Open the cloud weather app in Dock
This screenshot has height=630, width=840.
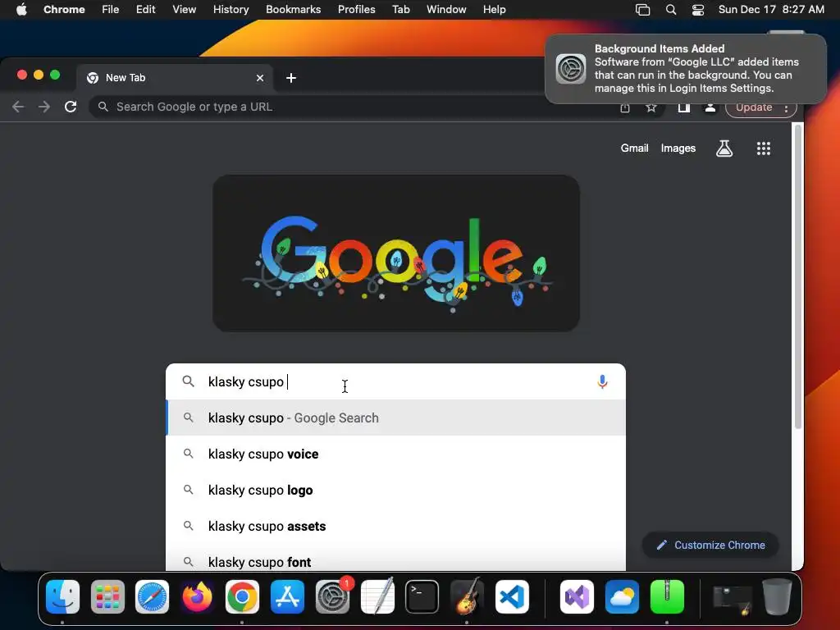[622, 597]
